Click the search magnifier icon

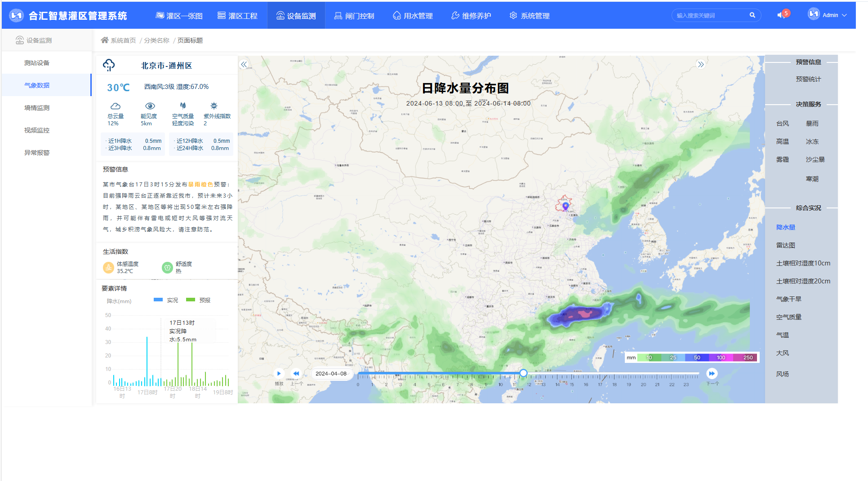coord(752,15)
